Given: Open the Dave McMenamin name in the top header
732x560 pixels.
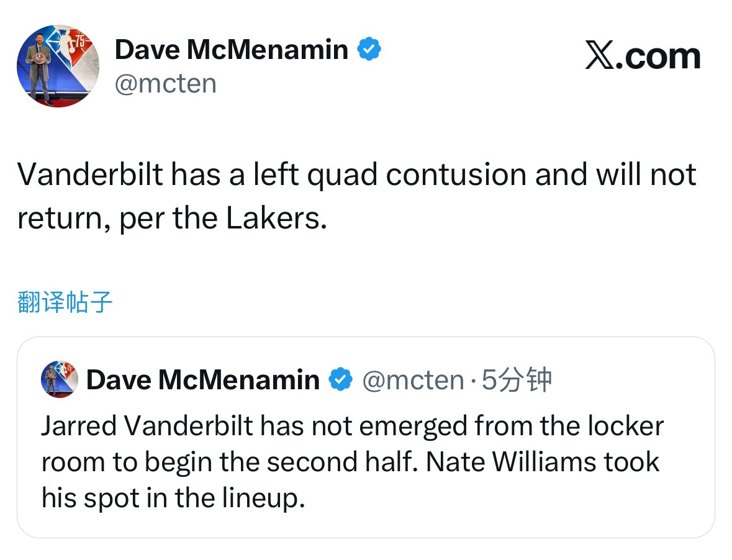Looking at the screenshot, I should [x=231, y=49].
